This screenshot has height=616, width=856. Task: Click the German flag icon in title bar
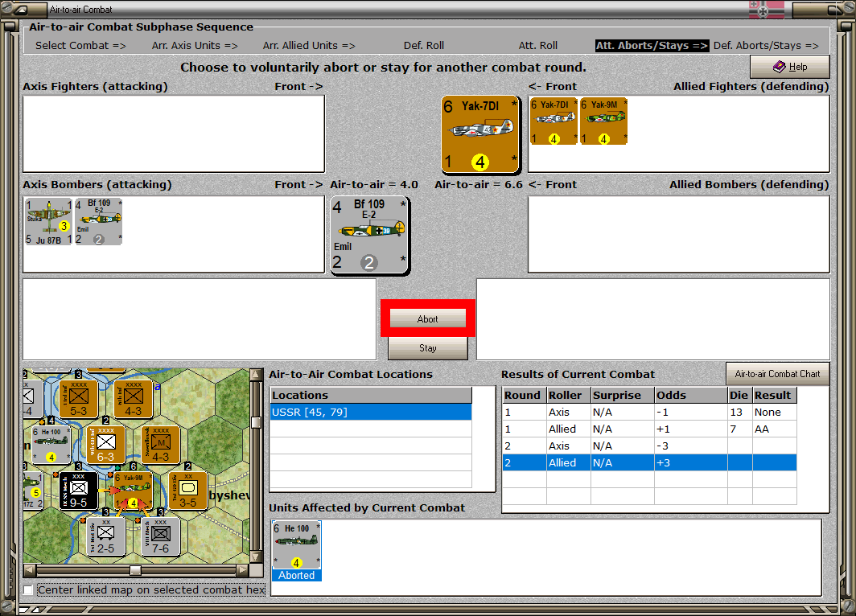tap(767, 10)
